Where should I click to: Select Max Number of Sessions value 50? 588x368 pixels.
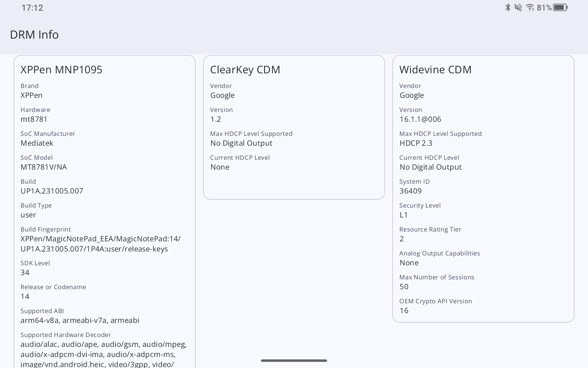(404, 286)
